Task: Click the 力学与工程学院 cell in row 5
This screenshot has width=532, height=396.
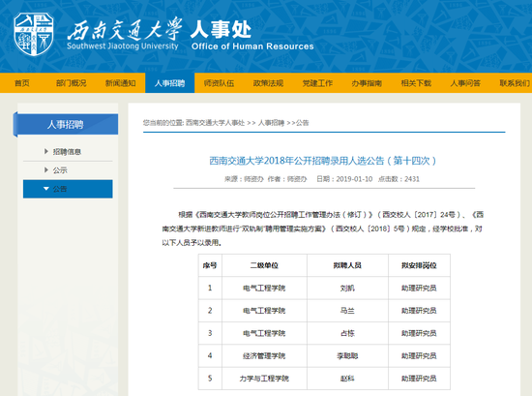Action: [264, 379]
